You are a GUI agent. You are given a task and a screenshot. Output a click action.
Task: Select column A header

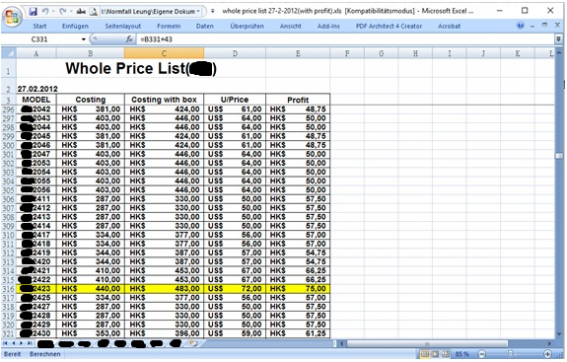click(x=36, y=54)
